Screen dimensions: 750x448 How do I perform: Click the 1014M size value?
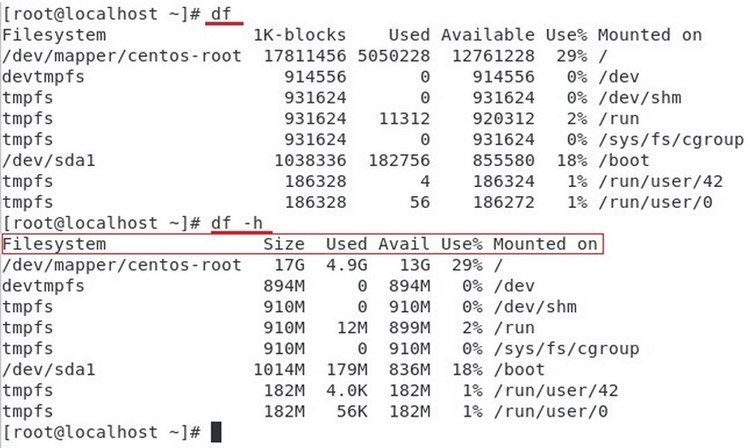coord(282,369)
